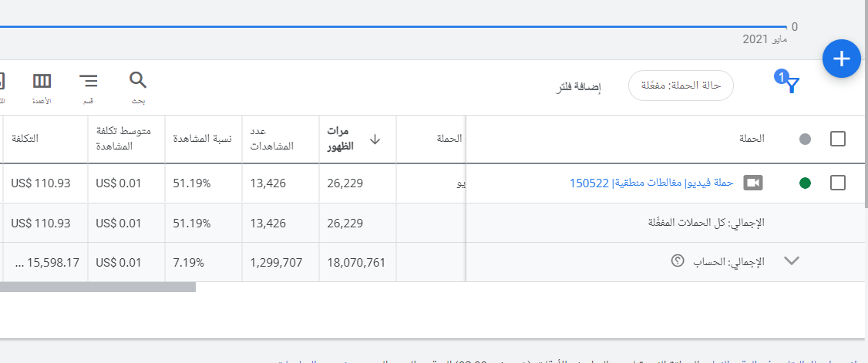Image resolution: width=868 pixels, height=363 pixels.
Task: Click the sort arrow on مرات الظهور
Action: click(375, 139)
